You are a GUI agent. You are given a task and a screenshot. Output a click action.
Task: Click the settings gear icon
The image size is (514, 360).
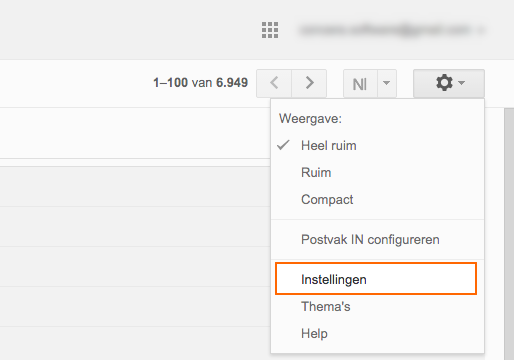click(444, 83)
